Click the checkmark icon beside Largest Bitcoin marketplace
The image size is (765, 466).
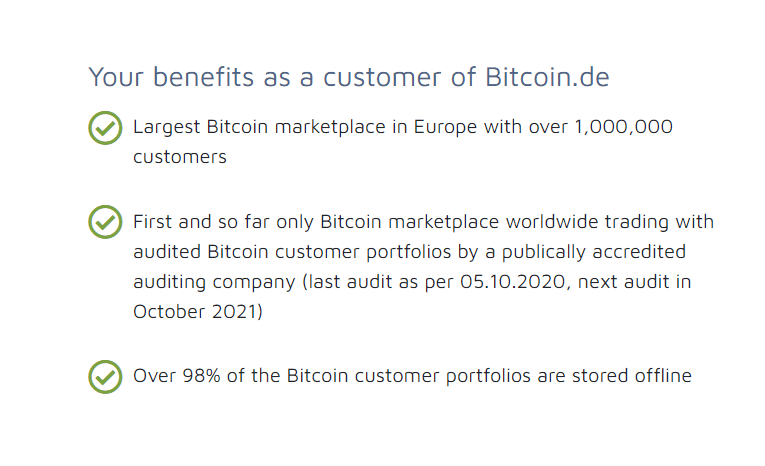105,128
